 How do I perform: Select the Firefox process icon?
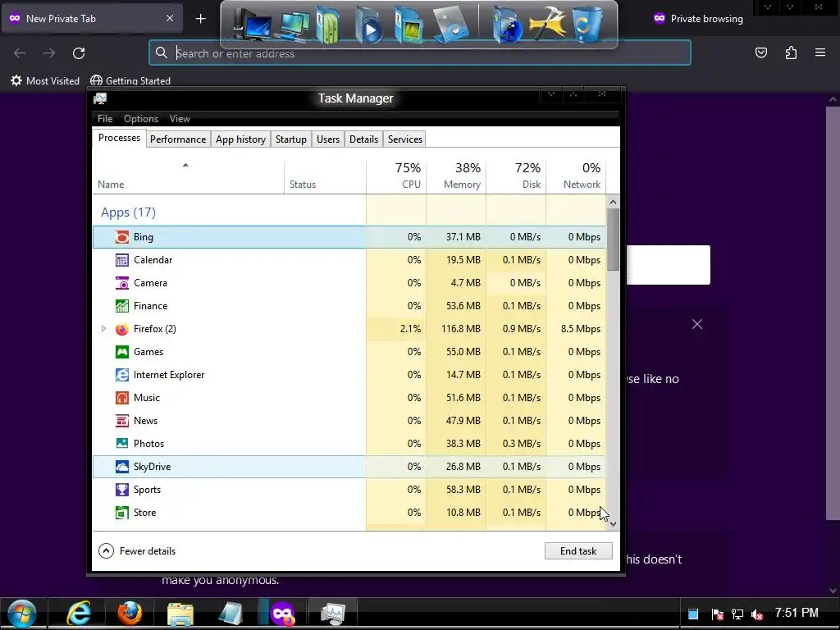(122, 329)
